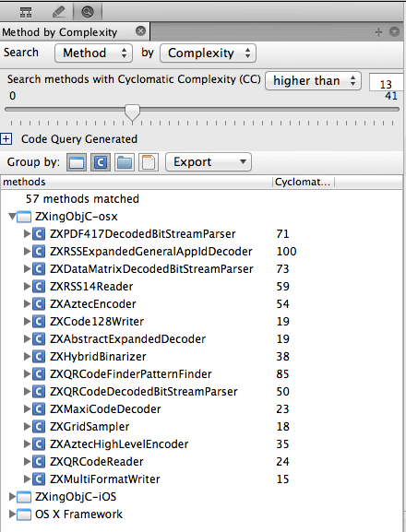406x532 pixels.
Task: Toggle group by class icon
Action: [x=101, y=162]
